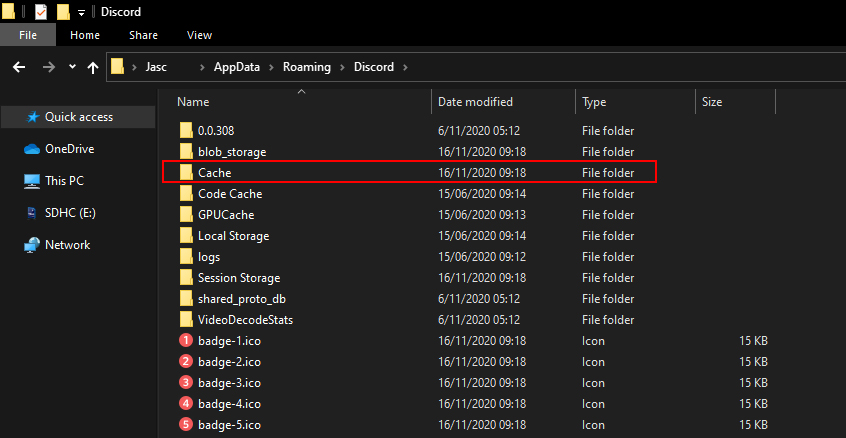
Task: Open the View ribbon tab
Action: pyautogui.click(x=199, y=35)
